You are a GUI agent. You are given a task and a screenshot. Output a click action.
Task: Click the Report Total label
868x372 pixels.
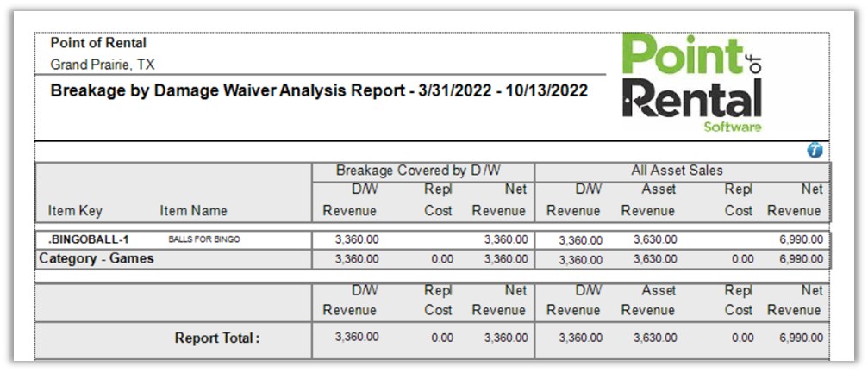pyautogui.click(x=216, y=338)
